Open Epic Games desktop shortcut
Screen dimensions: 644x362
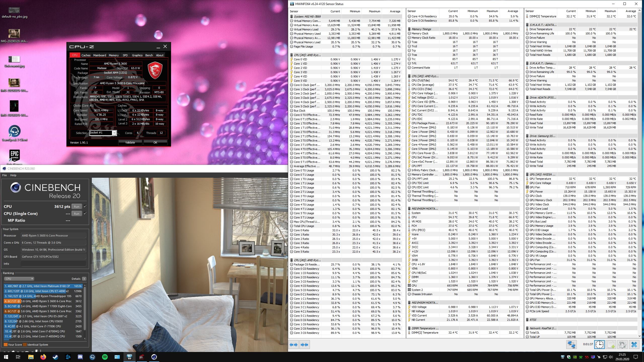[x=15, y=157]
